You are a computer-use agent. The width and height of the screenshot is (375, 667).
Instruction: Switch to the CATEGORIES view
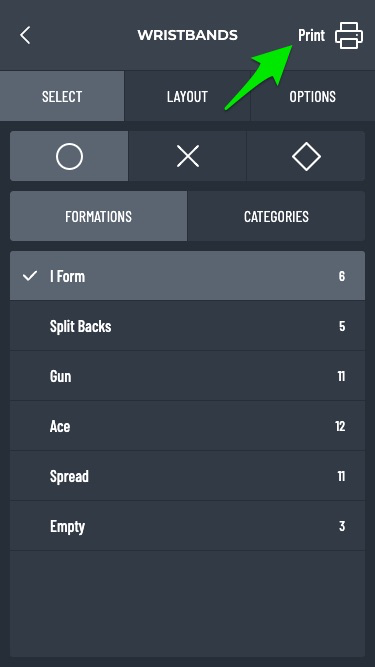pyautogui.click(x=276, y=216)
